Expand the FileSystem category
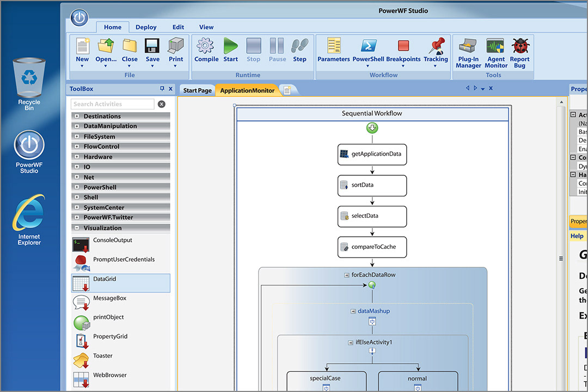 [77, 137]
